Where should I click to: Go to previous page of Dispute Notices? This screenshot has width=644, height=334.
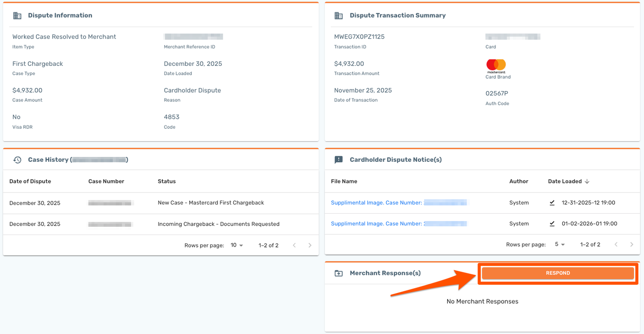[616, 244]
